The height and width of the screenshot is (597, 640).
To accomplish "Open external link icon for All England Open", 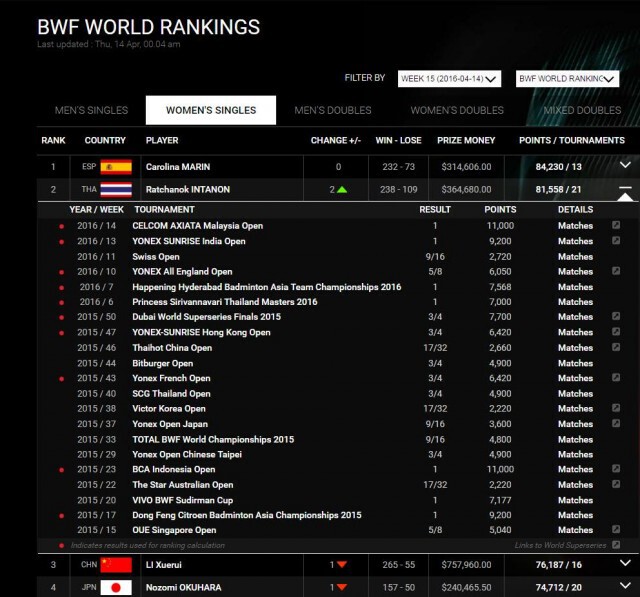I will tap(616, 271).
